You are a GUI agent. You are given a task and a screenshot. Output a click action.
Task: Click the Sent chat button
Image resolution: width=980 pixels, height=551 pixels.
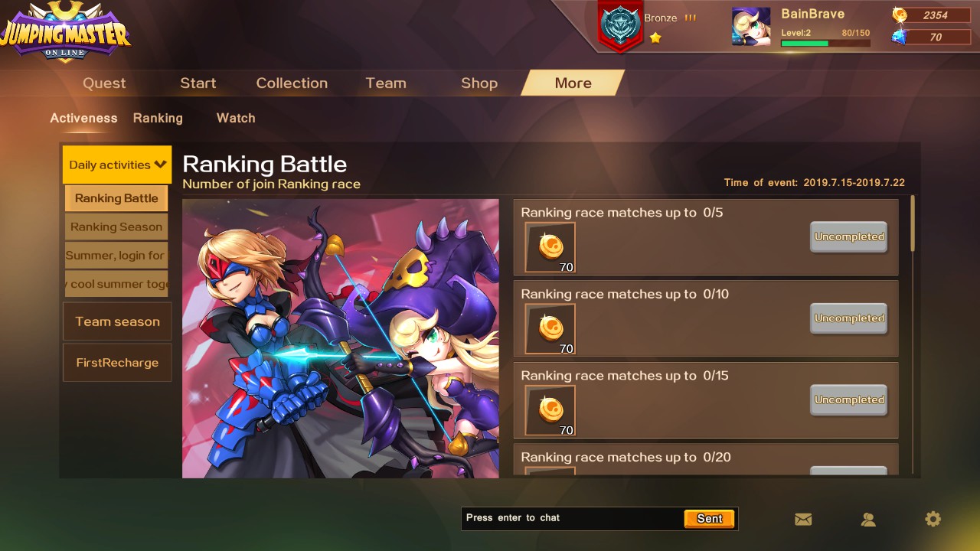pos(710,518)
